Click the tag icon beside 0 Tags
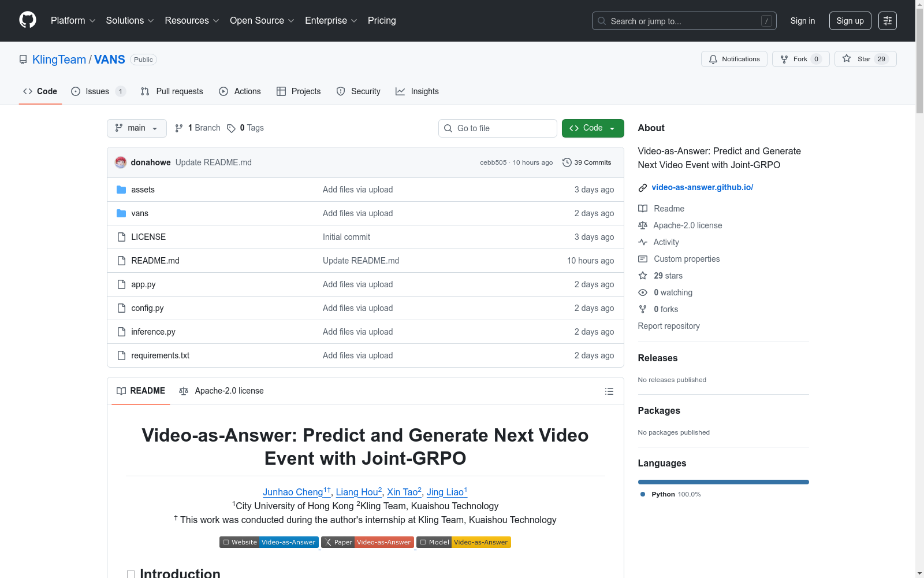Viewport: 924px width, 578px height. 231,128
